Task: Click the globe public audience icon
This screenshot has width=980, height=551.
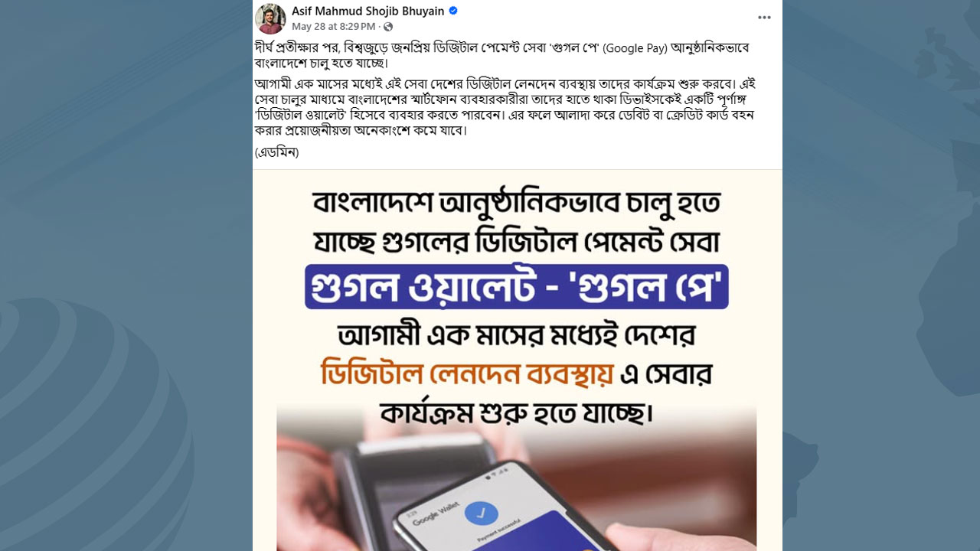Action: click(388, 27)
